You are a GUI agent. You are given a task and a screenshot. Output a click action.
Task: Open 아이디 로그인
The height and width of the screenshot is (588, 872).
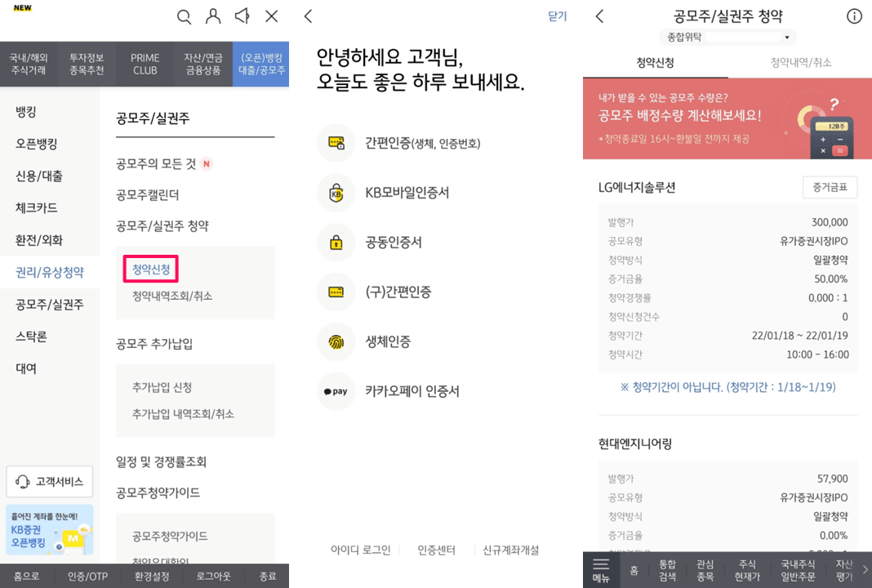pos(360,550)
